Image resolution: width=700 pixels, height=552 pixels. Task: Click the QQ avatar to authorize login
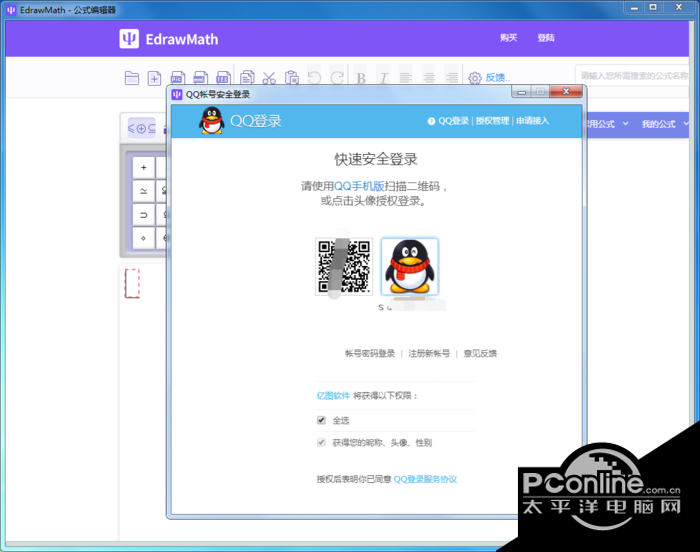pyautogui.click(x=409, y=267)
